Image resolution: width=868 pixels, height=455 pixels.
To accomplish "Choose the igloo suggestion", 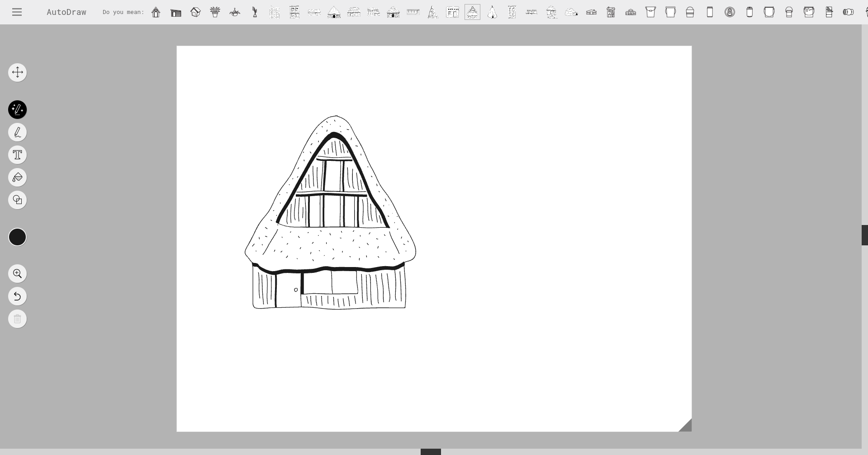I will tap(571, 12).
